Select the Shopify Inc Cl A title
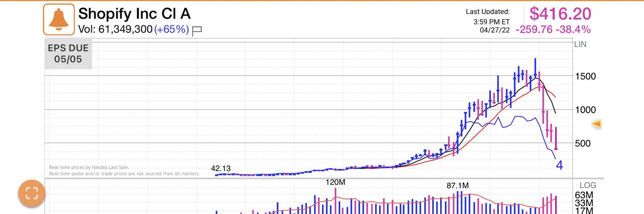This screenshot has height=214, width=644. pyautogui.click(x=134, y=13)
